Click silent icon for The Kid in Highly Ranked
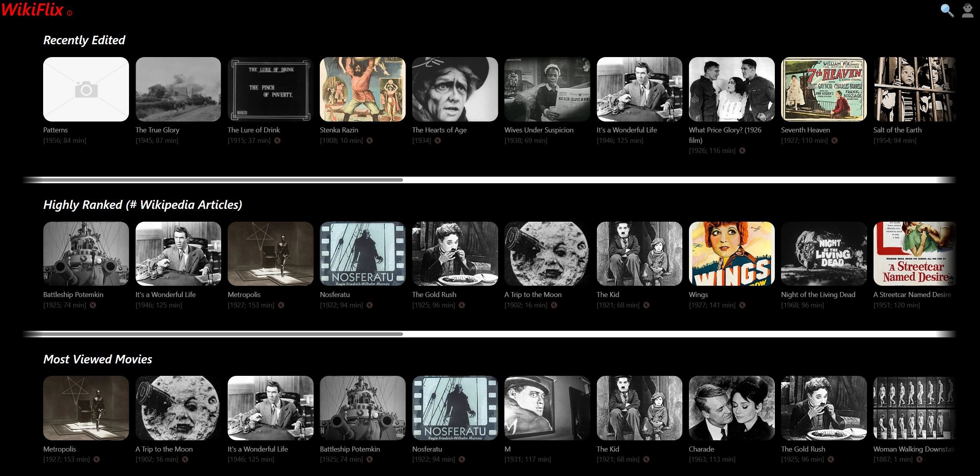980x476 pixels. coord(646,305)
